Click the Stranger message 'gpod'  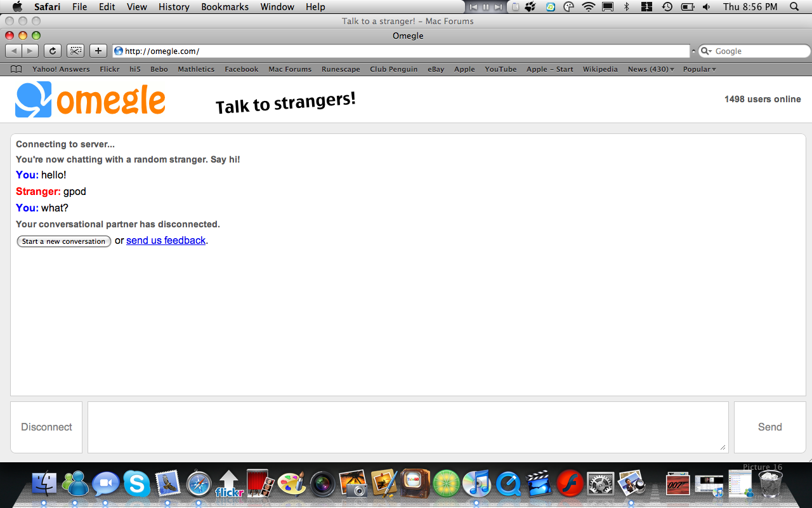point(75,192)
